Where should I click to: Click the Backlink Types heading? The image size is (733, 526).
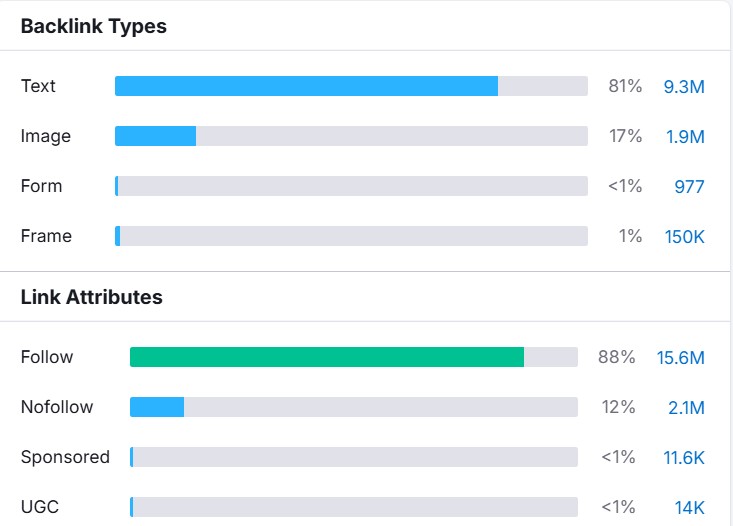[94, 27]
